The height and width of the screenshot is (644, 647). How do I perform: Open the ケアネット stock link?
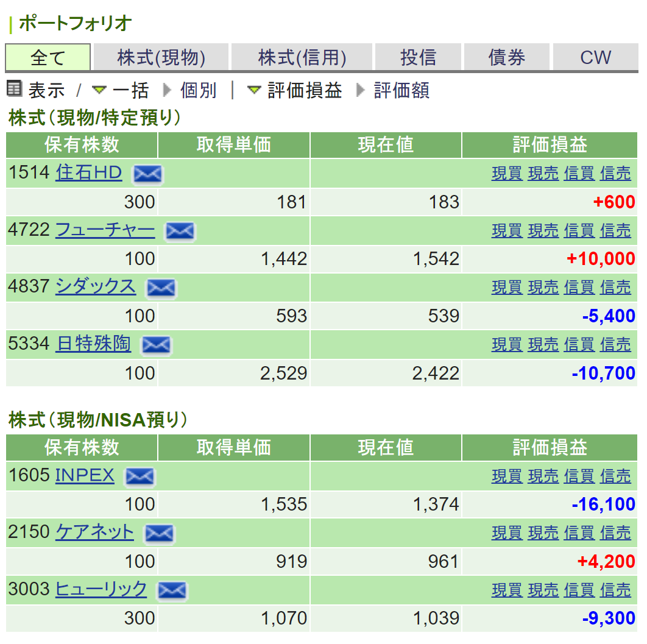point(94,532)
